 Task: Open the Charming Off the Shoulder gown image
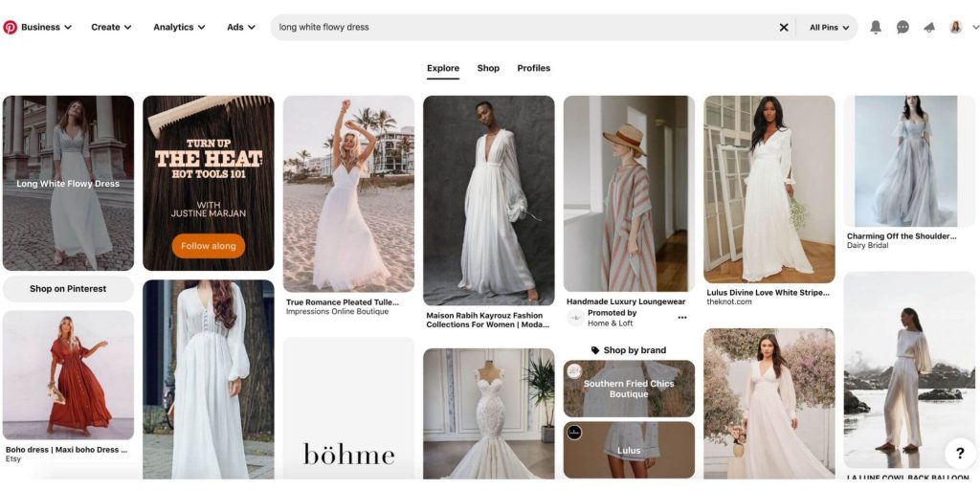pos(909,161)
